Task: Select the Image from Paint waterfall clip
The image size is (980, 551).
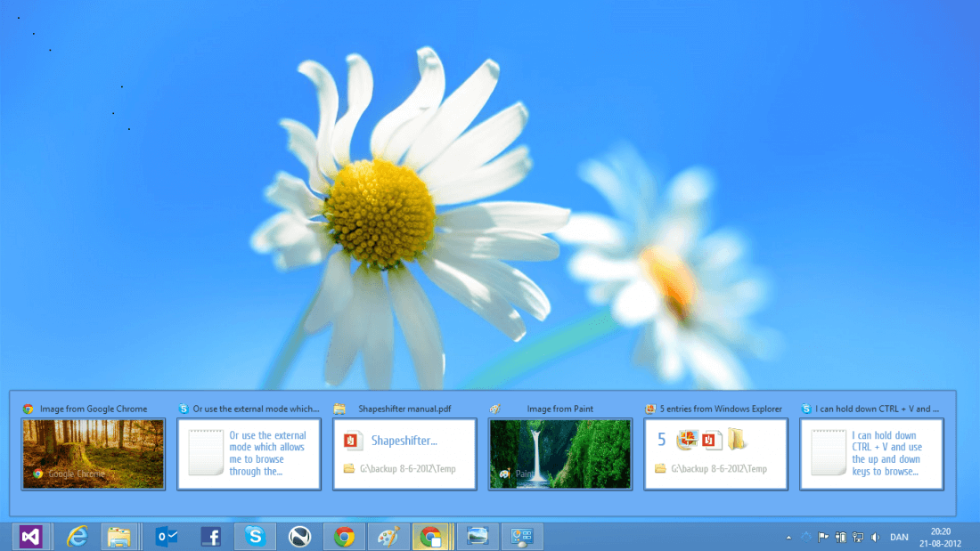Action: click(560, 454)
